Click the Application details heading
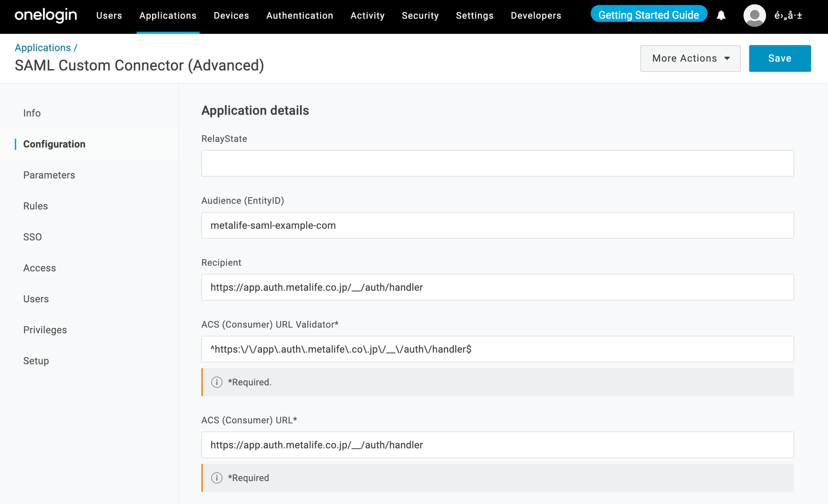 coord(255,110)
